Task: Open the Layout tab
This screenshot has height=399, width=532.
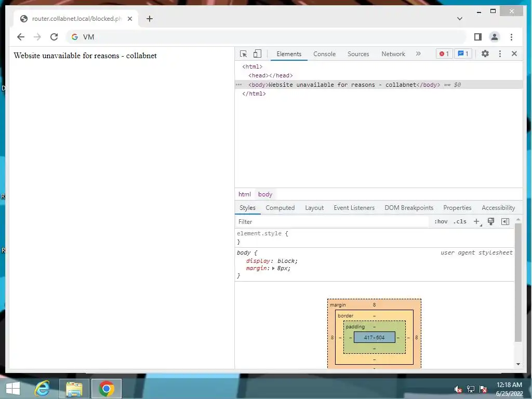Action: click(x=314, y=208)
